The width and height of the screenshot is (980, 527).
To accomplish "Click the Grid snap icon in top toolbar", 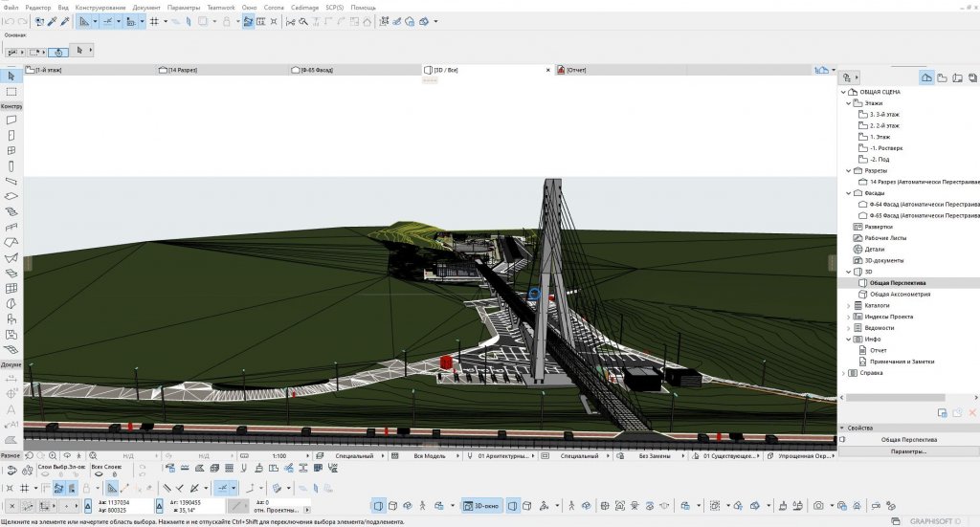I will pos(154,20).
